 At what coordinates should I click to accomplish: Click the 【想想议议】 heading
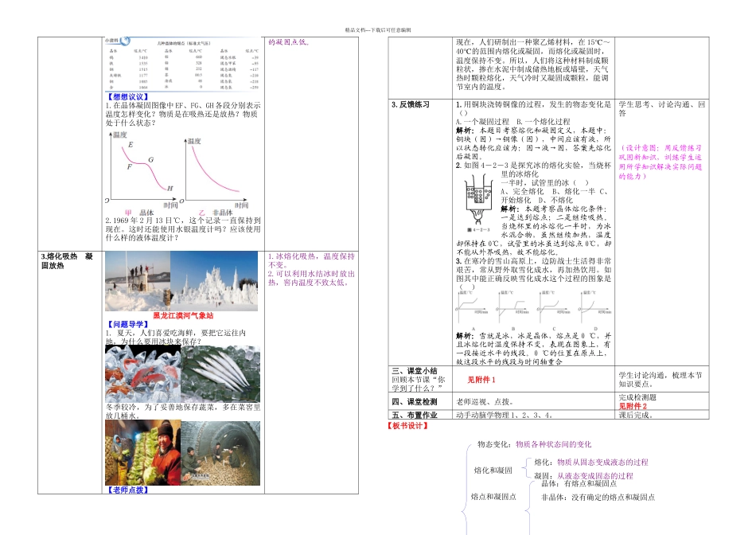pos(127,97)
